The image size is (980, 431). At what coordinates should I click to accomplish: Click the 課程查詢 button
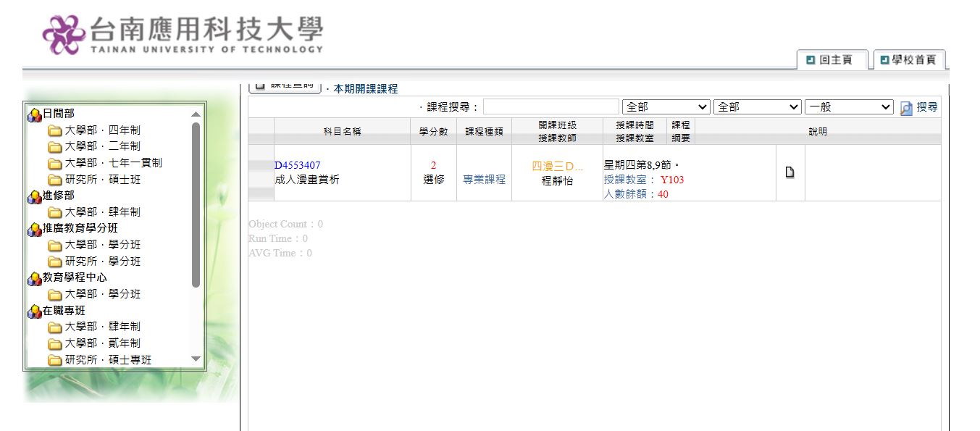click(285, 86)
